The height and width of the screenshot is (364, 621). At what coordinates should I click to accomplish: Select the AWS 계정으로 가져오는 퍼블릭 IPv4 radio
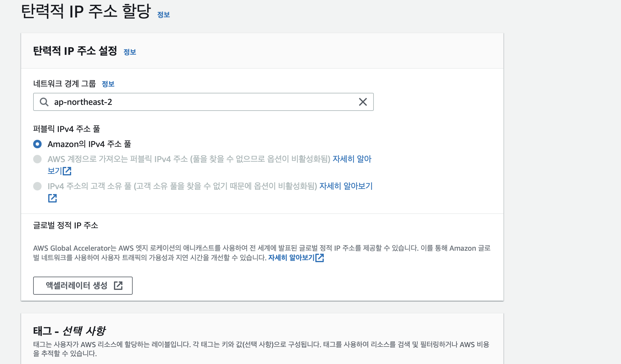pyautogui.click(x=37, y=159)
